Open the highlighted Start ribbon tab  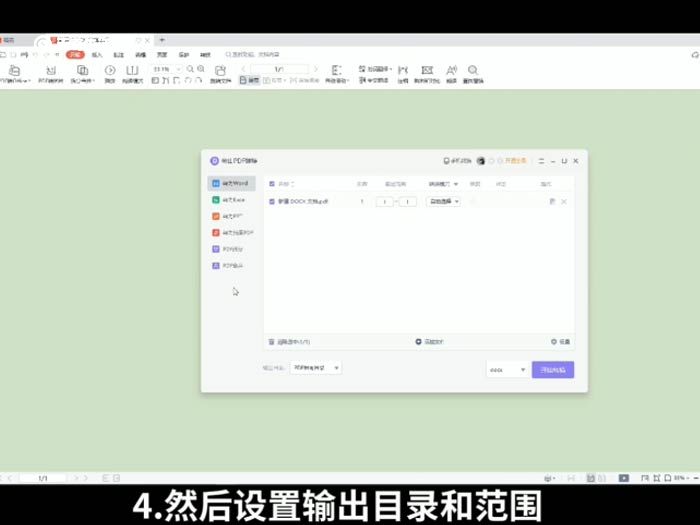75,54
